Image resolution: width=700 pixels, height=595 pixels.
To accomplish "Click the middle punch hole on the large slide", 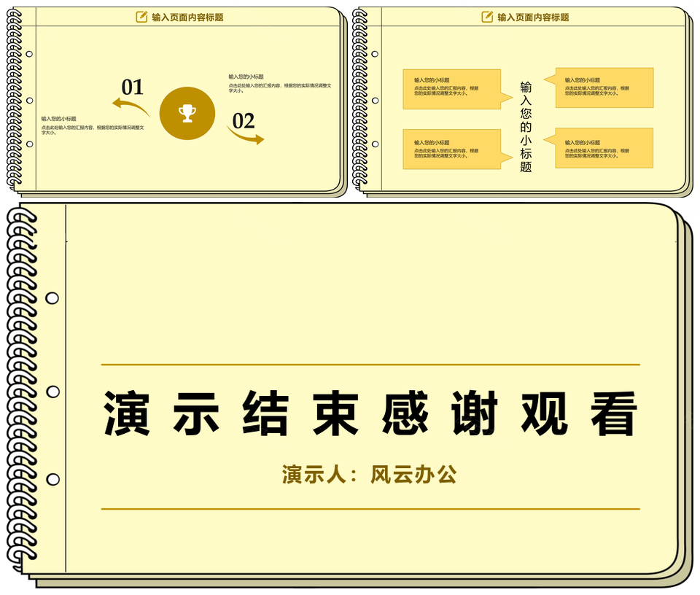I will (52, 392).
